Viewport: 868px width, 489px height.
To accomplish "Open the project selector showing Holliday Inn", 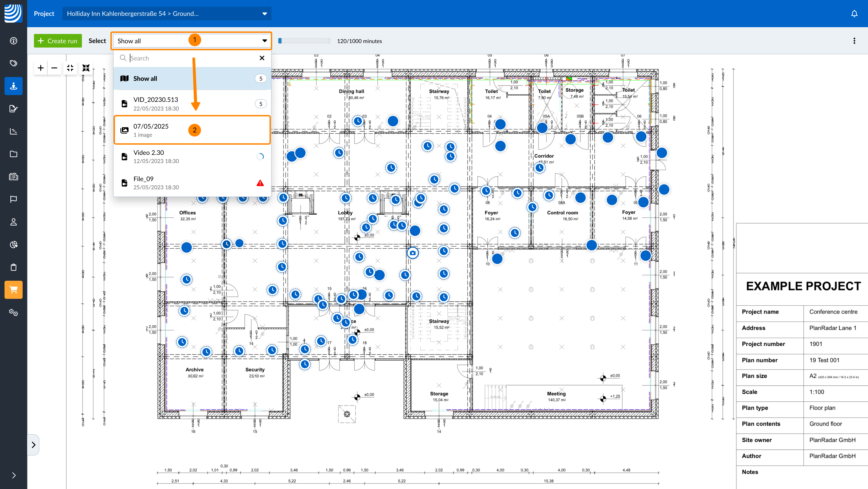I will 167,14.
